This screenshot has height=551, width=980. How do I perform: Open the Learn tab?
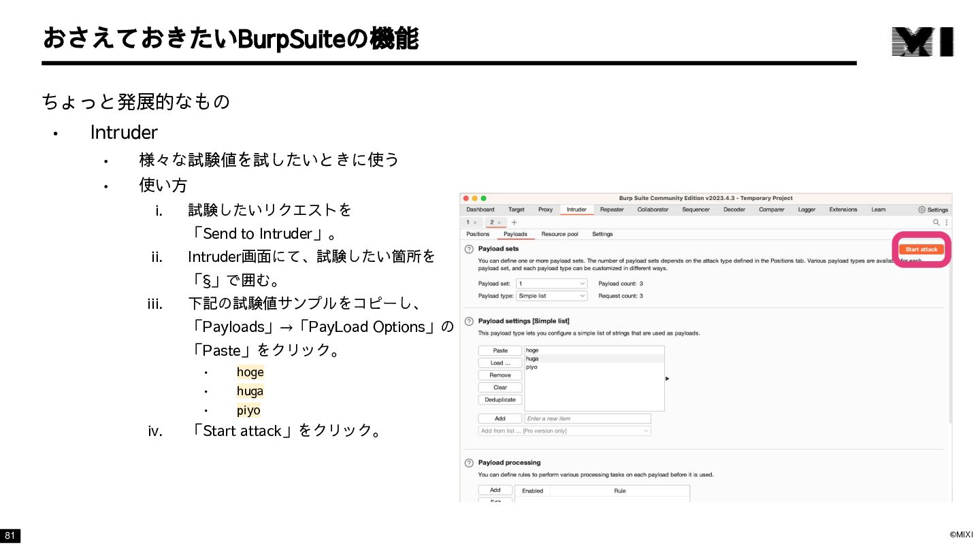879,210
